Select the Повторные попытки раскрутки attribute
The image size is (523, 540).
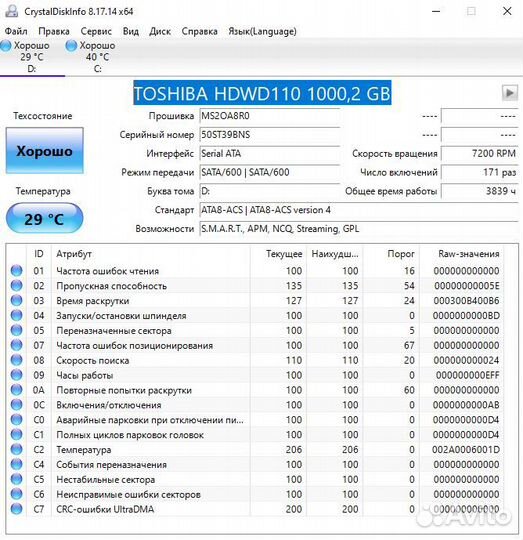pos(124,390)
